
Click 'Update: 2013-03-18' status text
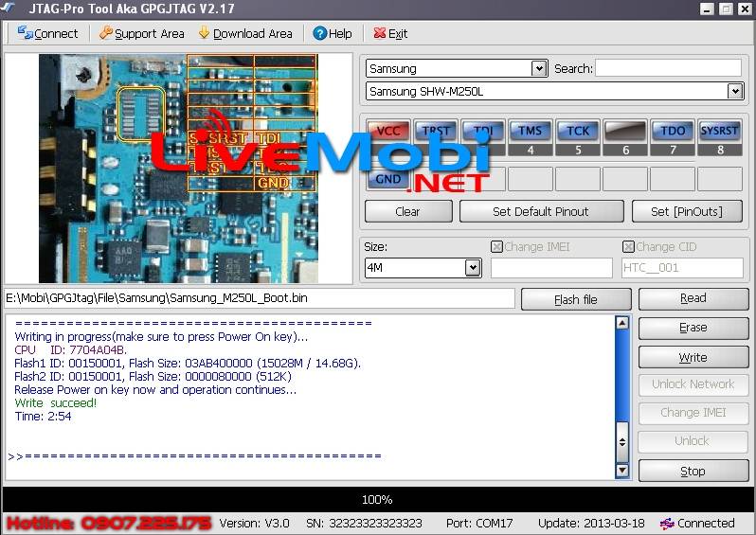coord(591,524)
